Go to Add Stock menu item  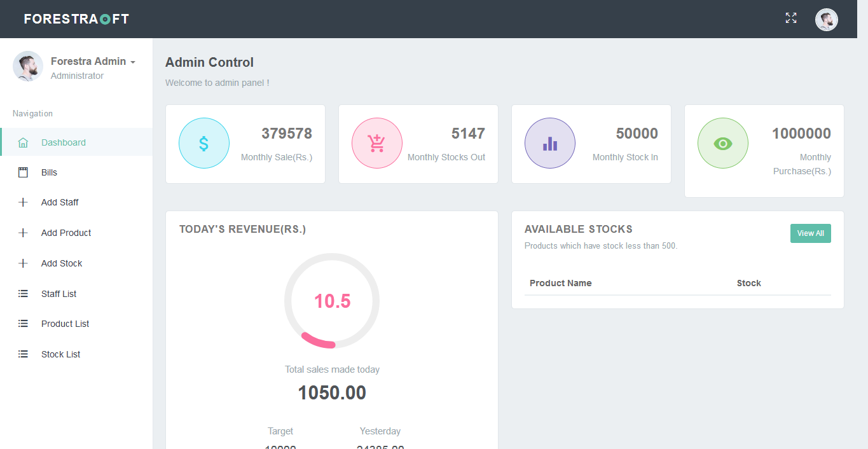(x=62, y=263)
